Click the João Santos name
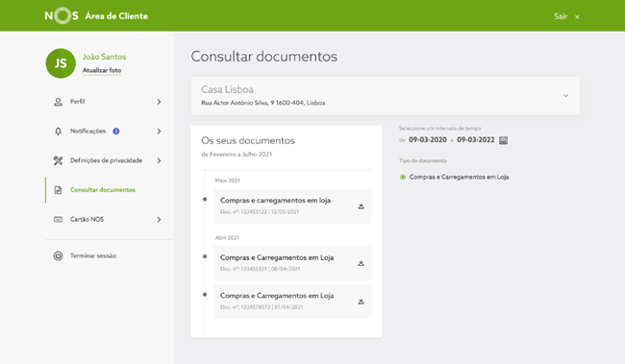 (x=104, y=57)
